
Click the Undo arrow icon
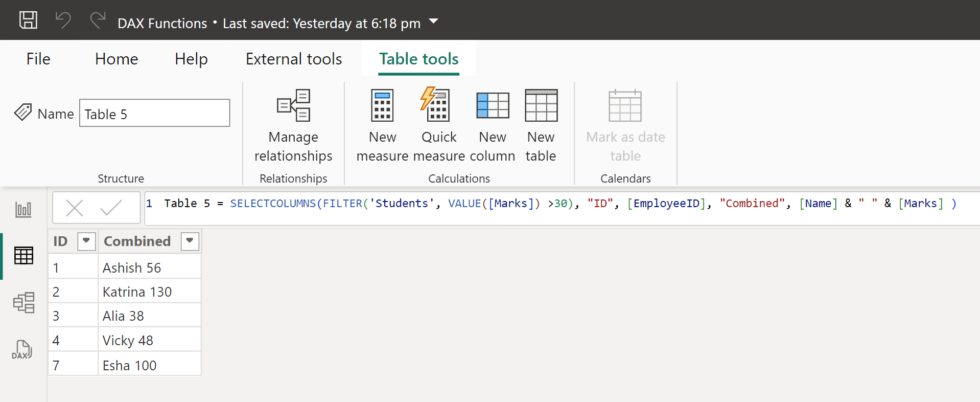click(63, 20)
